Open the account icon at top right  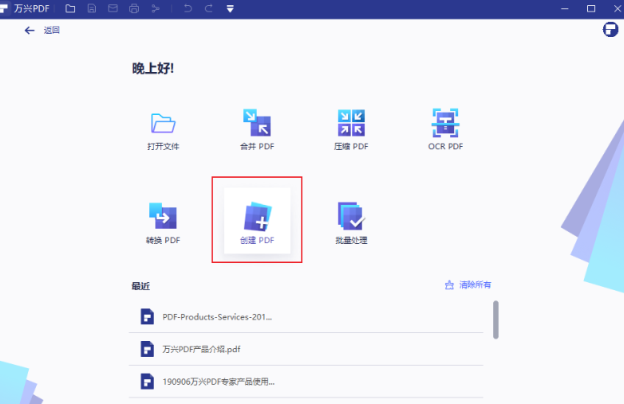pyautogui.click(x=610, y=29)
